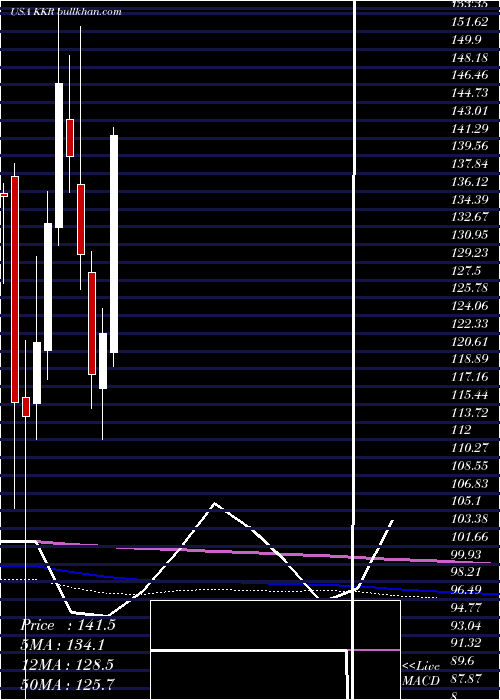
Task: Click the price label 124.06
Action: tap(470, 306)
